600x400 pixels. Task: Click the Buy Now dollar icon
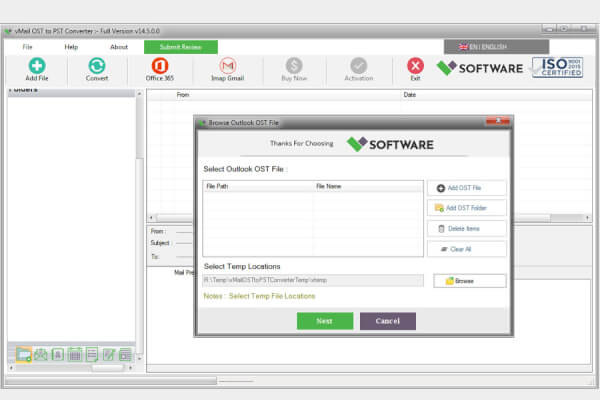pyautogui.click(x=294, y=66)
